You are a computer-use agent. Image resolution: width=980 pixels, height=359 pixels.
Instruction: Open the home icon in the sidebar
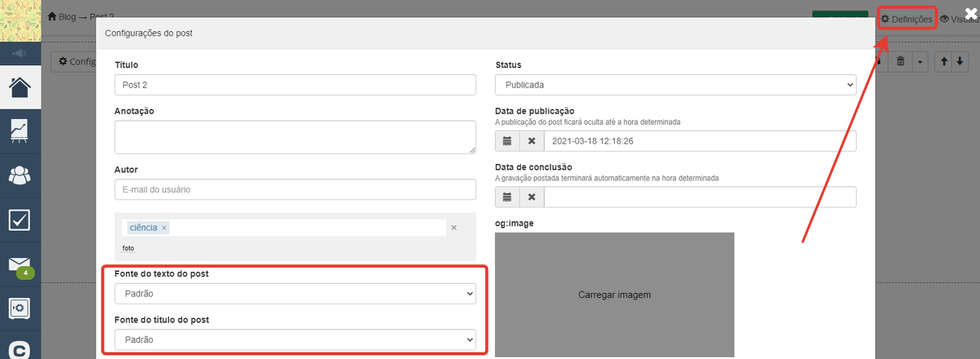20,86
